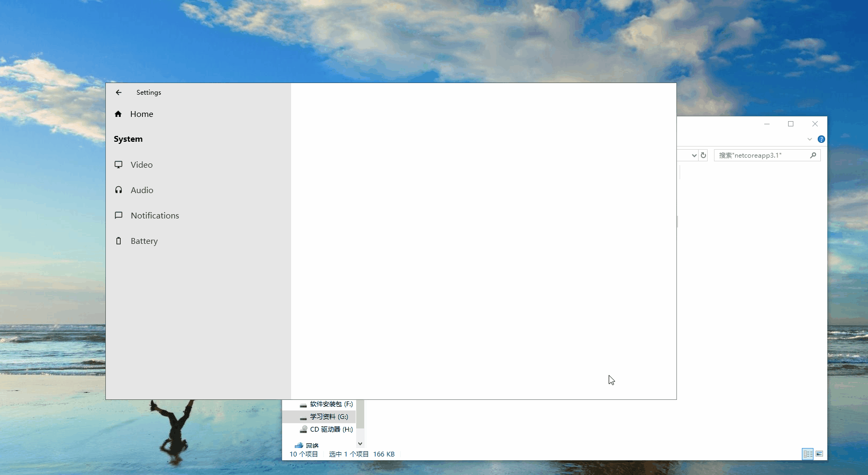Screen dimensions: 868x475
Task: Select drive 学习资料 (G:) in the navigation tree
Action: (324, 417)
